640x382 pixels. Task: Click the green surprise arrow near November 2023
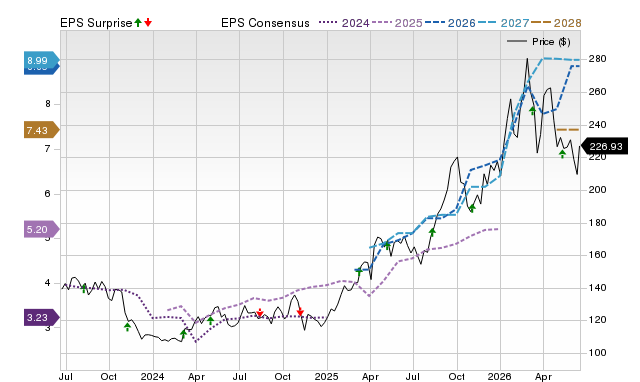[127, 326]
